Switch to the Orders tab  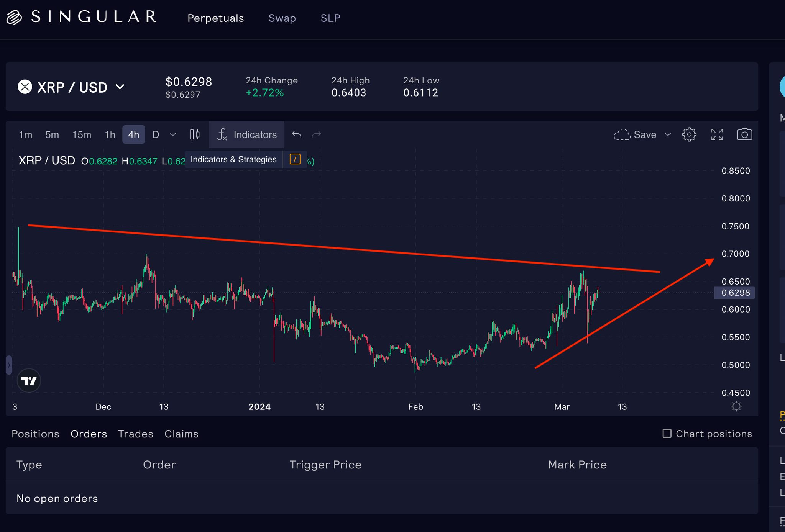[x=89, y=434]
